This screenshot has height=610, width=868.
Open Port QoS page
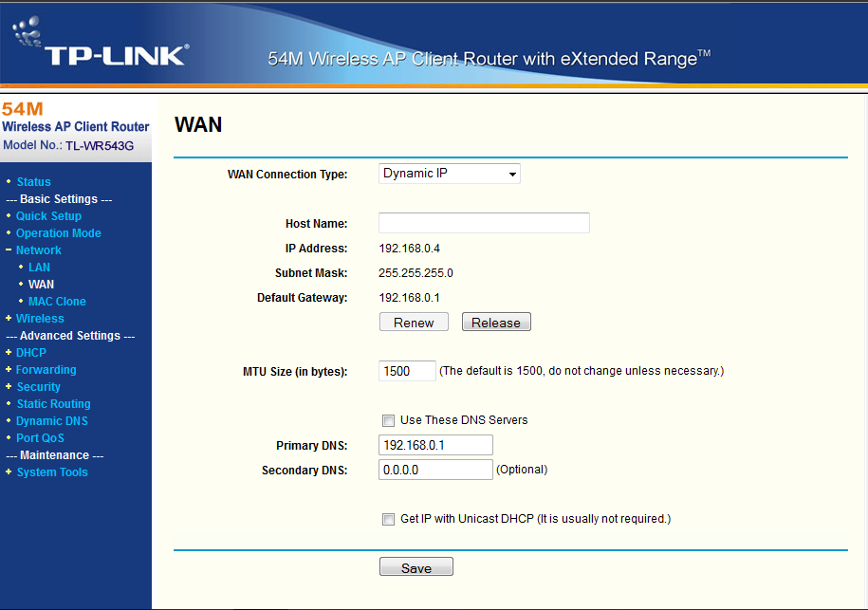click(x=40, y=438)
